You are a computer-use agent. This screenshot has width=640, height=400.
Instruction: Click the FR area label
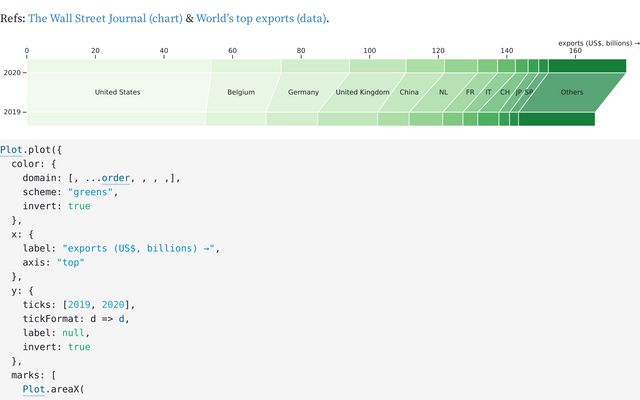tap(470, 92)
